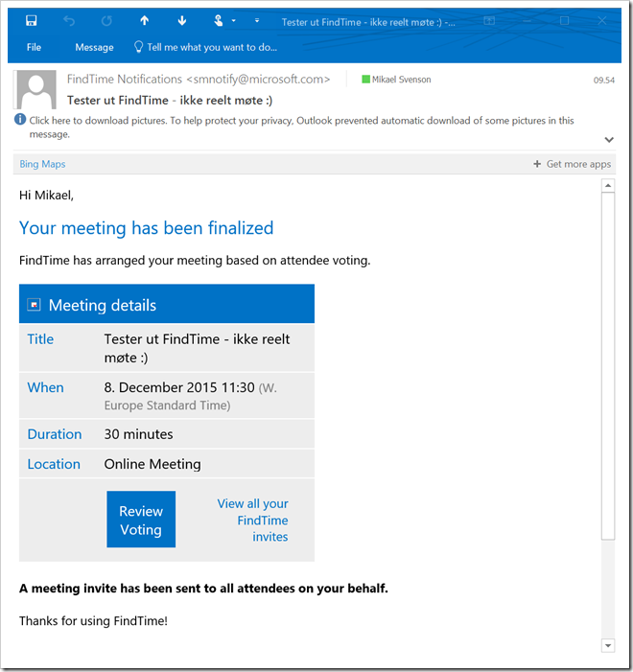
Task: Click the download pictures info message
Action: pos(301,127)
